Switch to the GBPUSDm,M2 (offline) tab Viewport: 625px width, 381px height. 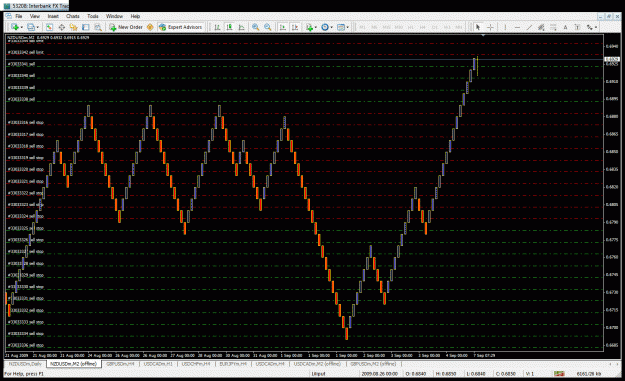373,364
